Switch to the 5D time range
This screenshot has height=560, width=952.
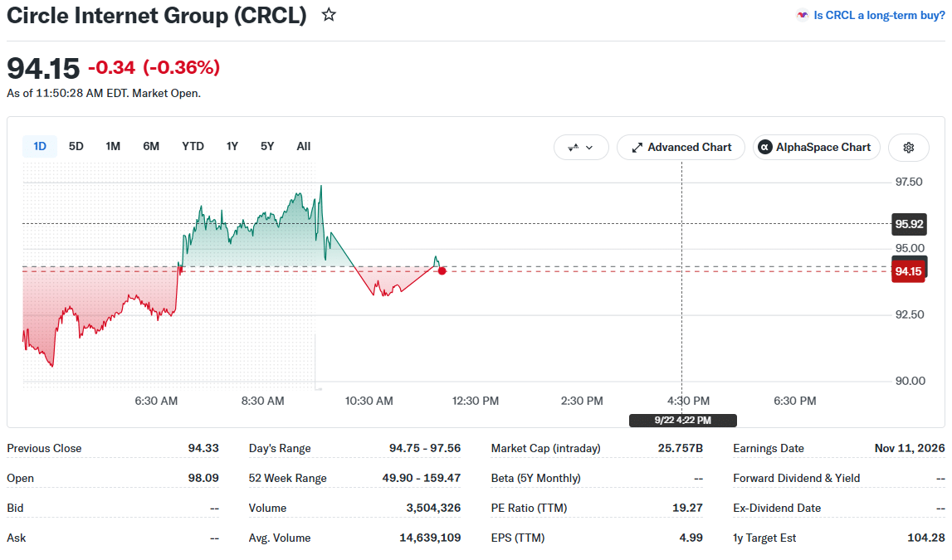click(76, 146)
